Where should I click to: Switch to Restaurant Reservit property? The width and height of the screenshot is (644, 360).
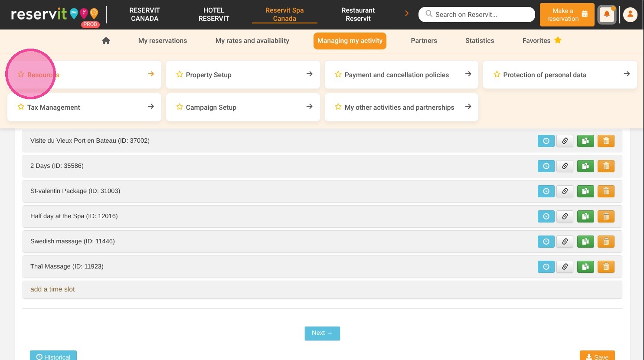(358, 15)
